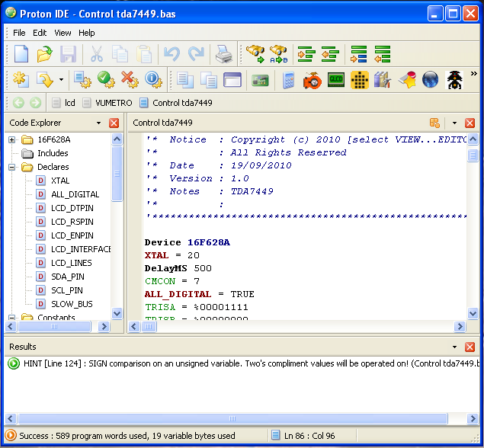Expand the 16F628A tree node
484x448 pixels.
(x=12, y=139)
